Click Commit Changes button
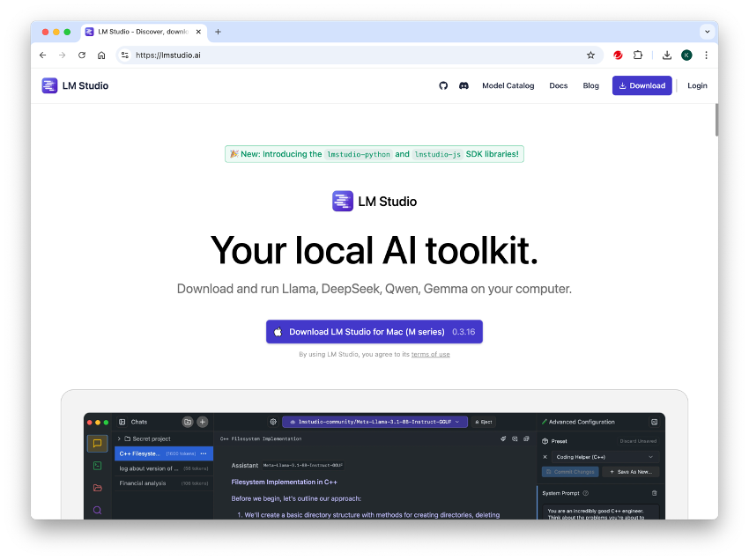This screenshot has width=749, height=560. [570, 472]
